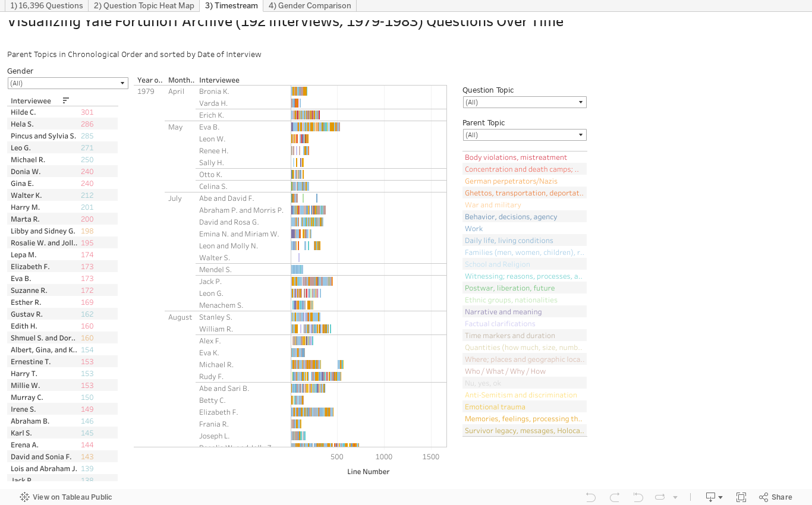The width and height of the screenshot is (812, 505).
Task: Open the Gender filter dropdown
Action: pos(68,83)
